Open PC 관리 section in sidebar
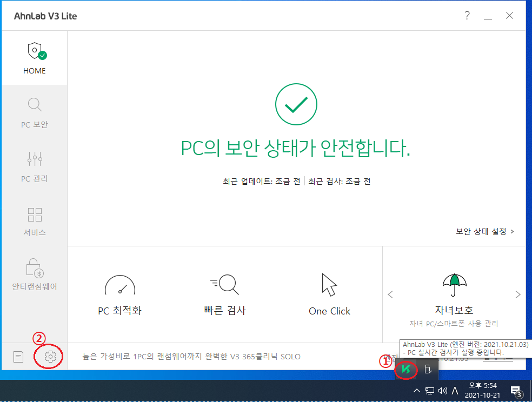The width and height of the screenshot is (532, 402). (34, 166)
